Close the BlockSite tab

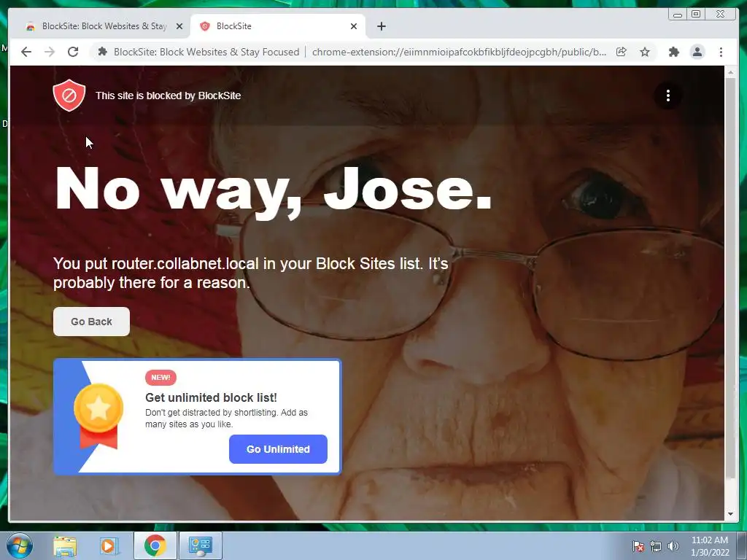coord(354,26)
